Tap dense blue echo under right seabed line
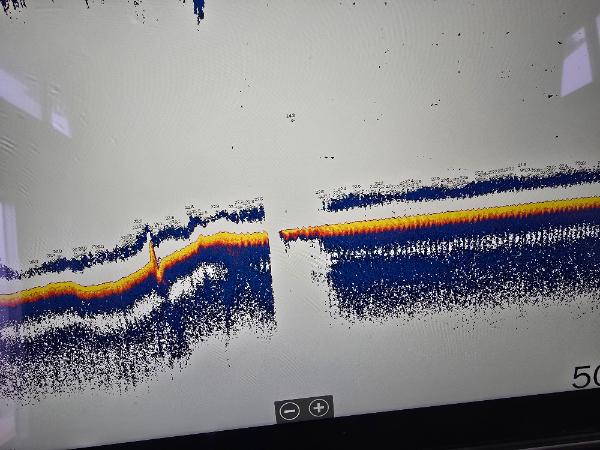This screenshot has width=600, height=450. coord(450,270)
